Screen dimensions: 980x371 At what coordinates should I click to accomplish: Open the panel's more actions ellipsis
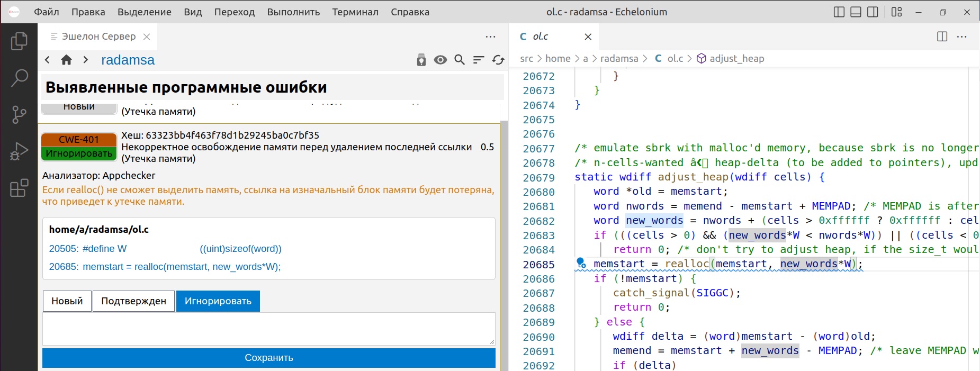point(490,37)
